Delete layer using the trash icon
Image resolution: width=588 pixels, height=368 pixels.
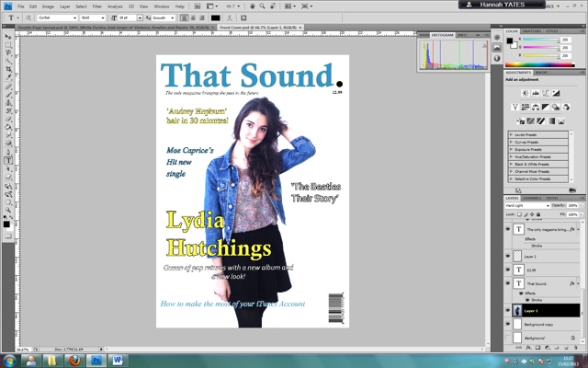pos(575,348)
